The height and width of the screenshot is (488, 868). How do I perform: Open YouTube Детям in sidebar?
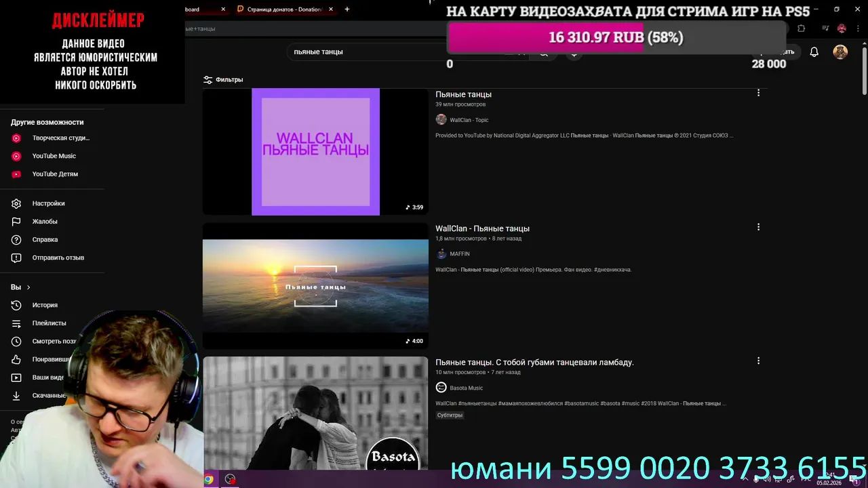pyautogui.click(x=52, y=174)
